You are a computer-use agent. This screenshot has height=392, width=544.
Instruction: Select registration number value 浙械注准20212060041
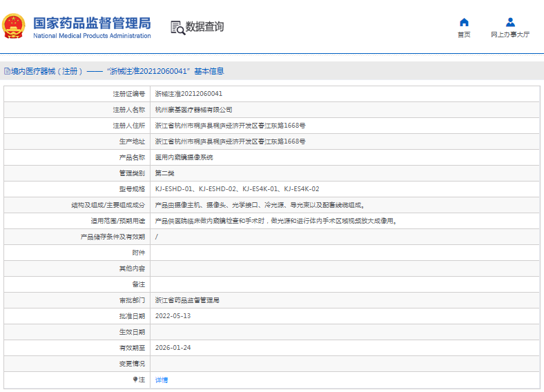[x=188, y=94]
